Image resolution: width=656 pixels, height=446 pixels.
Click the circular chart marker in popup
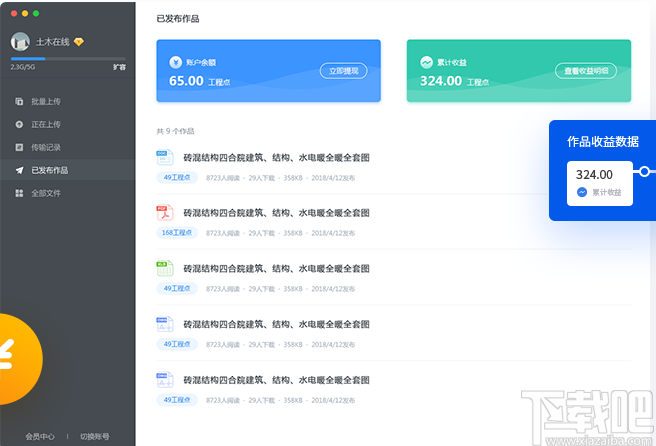pos(645,171)
